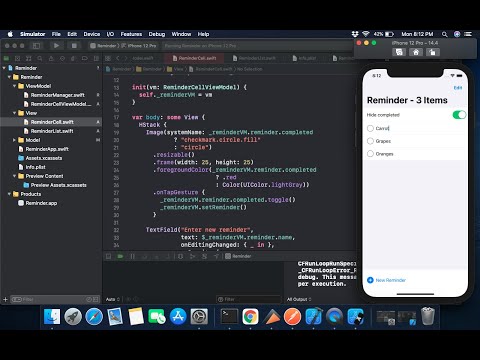Open Finder from the Dock
Image resolution: width=480 pixels, height=360 pixels.
tap(52, 317)
